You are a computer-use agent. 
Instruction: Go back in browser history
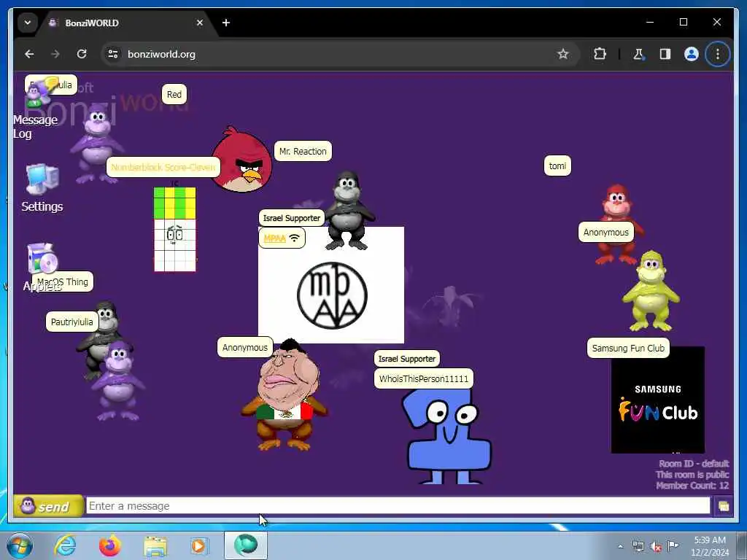29,54
